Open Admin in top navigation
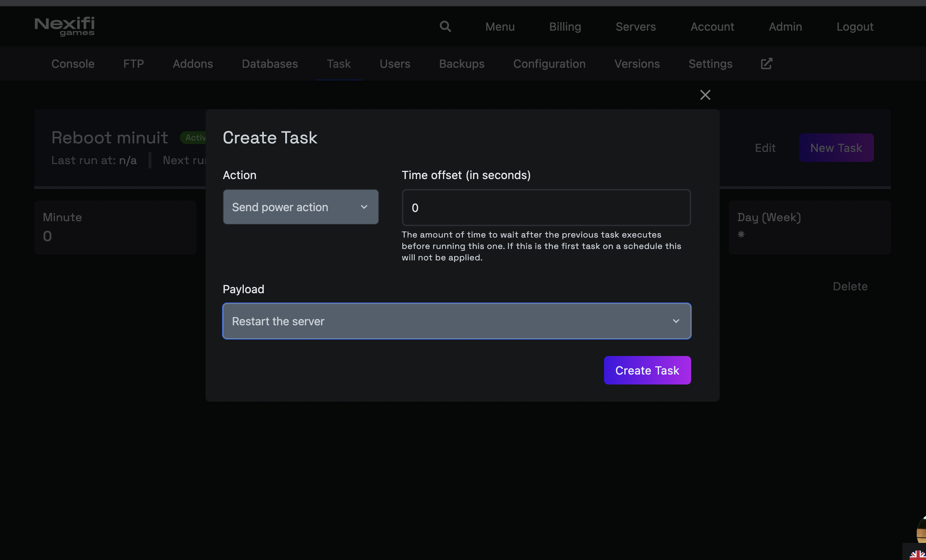Viewport: 926px width, 560px height. [785, 26]
